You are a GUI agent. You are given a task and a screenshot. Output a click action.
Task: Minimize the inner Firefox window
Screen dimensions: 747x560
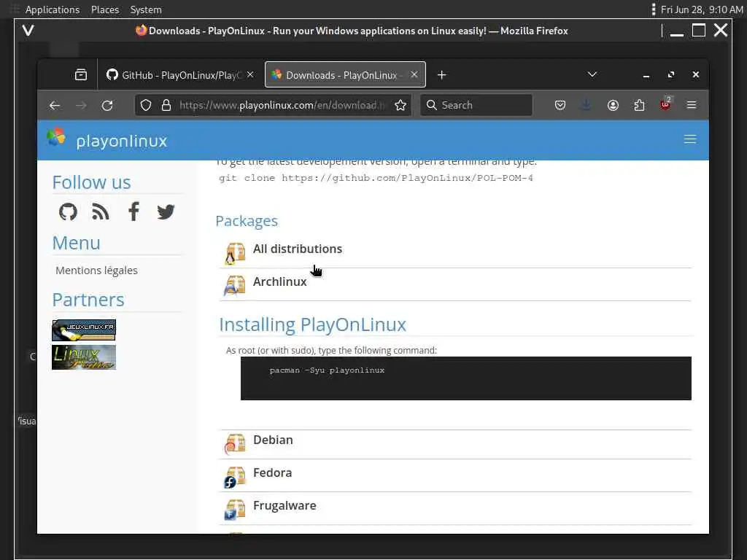pyautogui.click(x=646, y=75)
